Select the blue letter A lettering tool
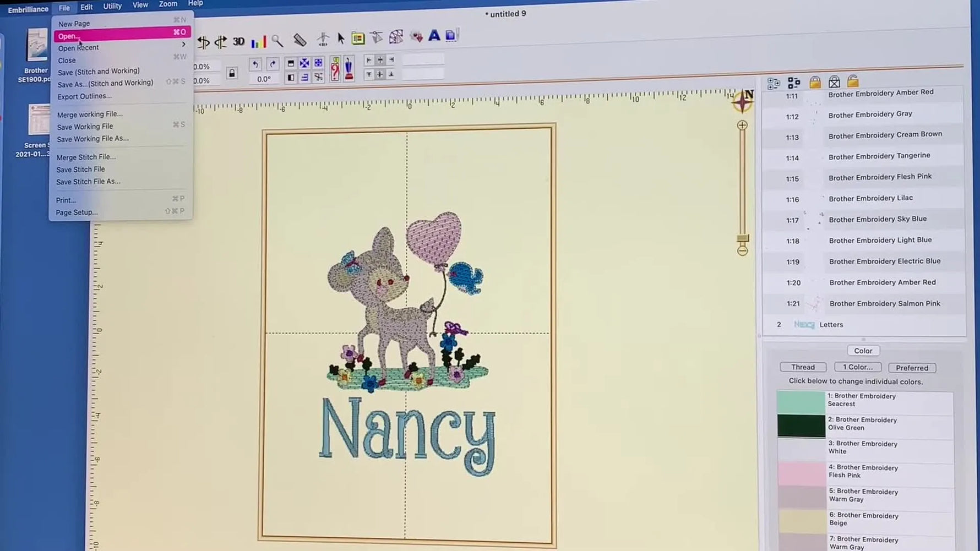The width and height of the screenshot is (980, 551). point(434,36)
